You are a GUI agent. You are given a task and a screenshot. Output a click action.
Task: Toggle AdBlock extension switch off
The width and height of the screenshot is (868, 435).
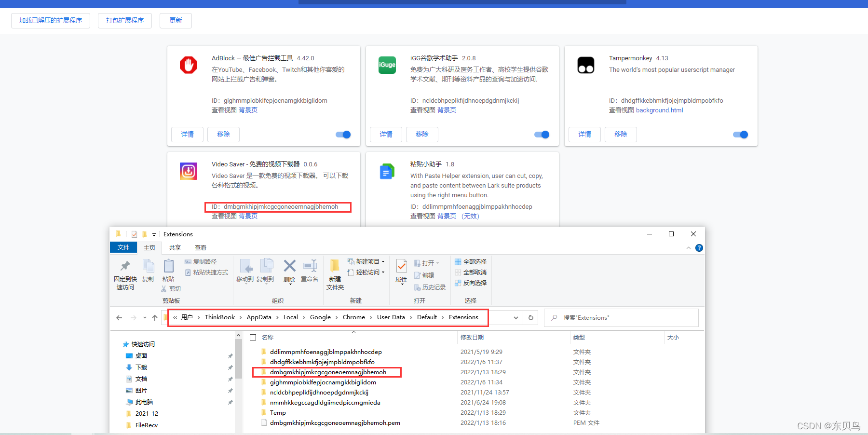[x=343, y=135]
